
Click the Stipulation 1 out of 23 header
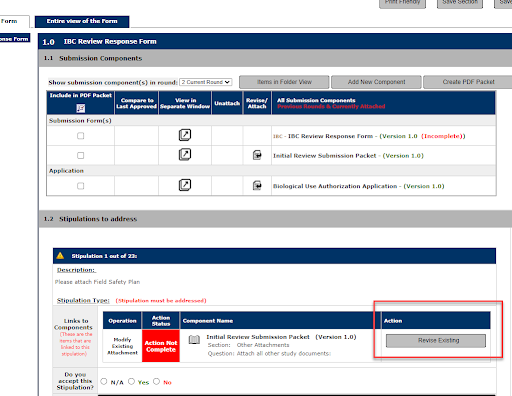click(274, 256)
